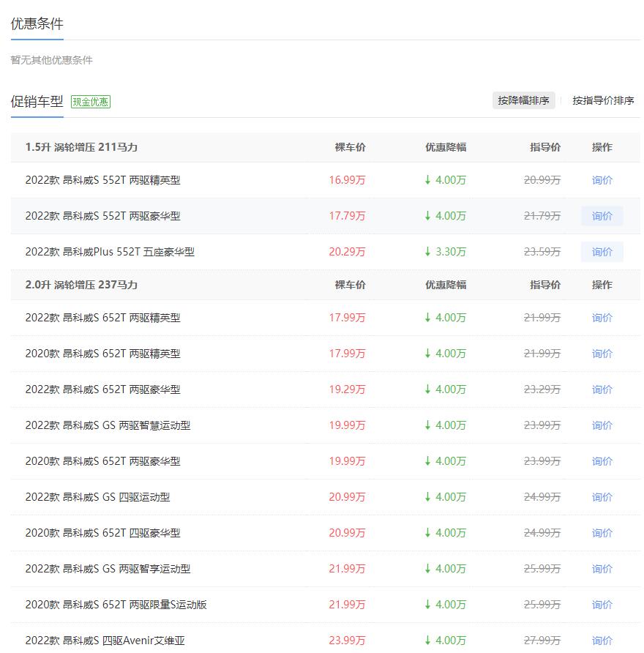Click 优惠降幅 column header in 2.0升 group
This screenshot has width=644, height=653.
[446, 285]
